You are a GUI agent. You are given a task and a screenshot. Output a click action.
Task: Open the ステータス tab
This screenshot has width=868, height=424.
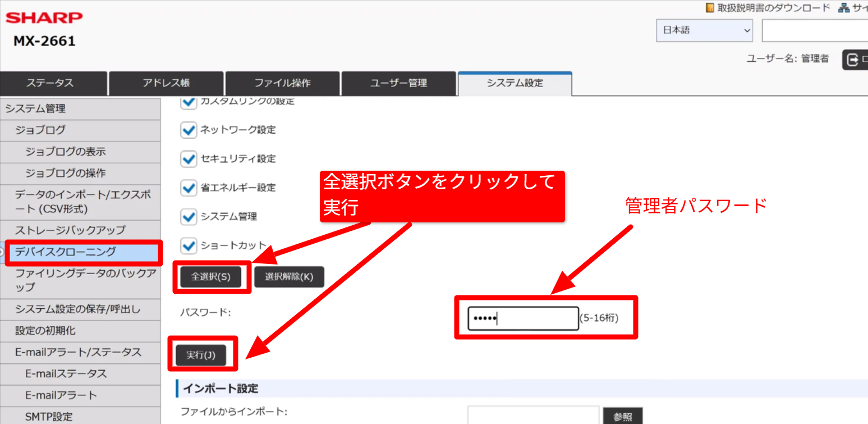click(x=54, y=83)
